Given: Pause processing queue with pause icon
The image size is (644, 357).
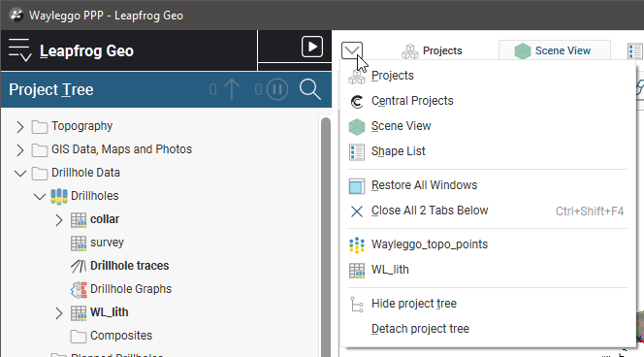Looking at the screenshot, I should tap(277, 89).
